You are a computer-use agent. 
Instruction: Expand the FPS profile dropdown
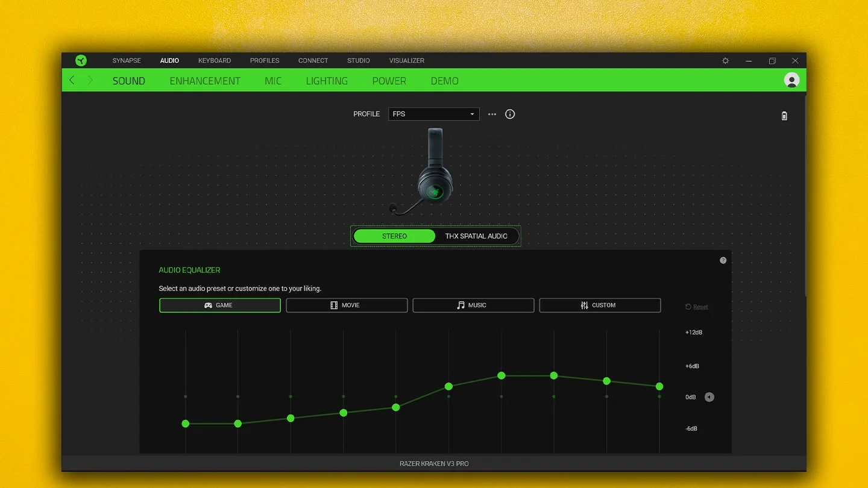434,114
